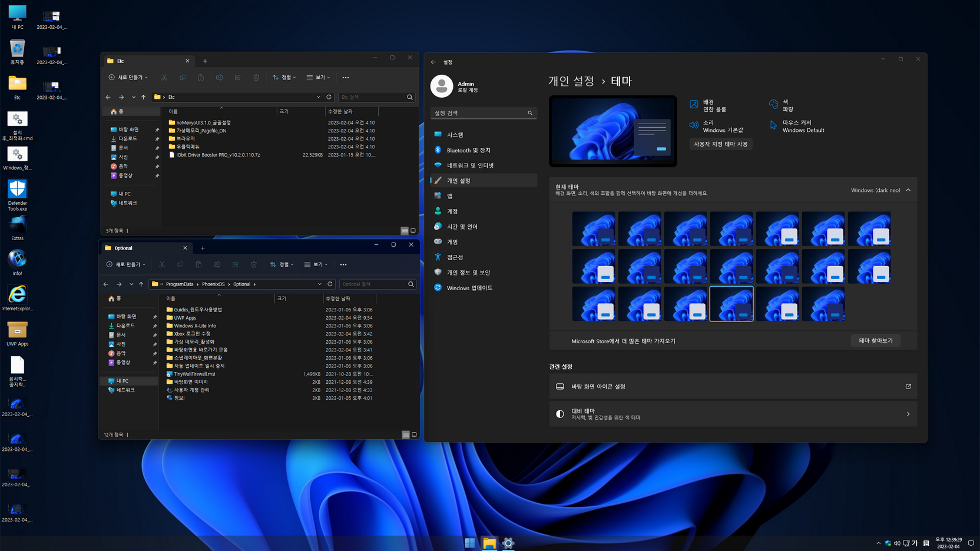
Task: Open the Color setting on theme page
Action: pos(782,105)
